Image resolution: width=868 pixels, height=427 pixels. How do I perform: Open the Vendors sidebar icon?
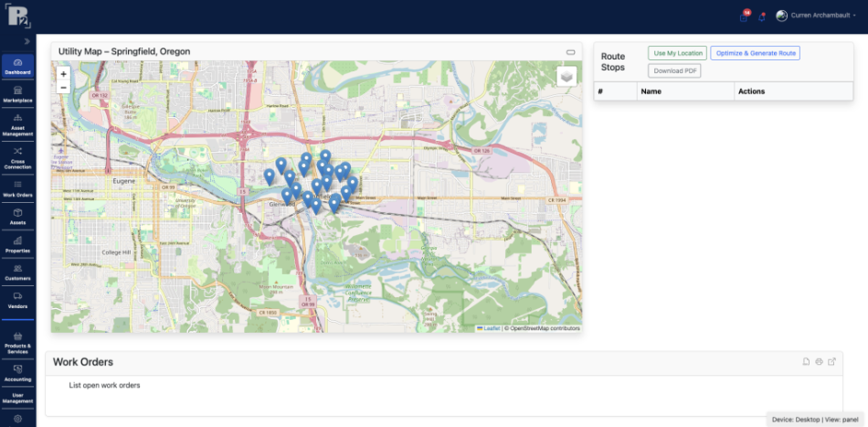click(17, 300)
